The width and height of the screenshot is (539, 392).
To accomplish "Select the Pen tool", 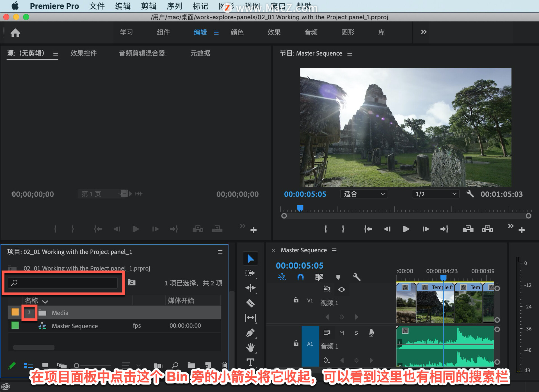I will (250, 333).
